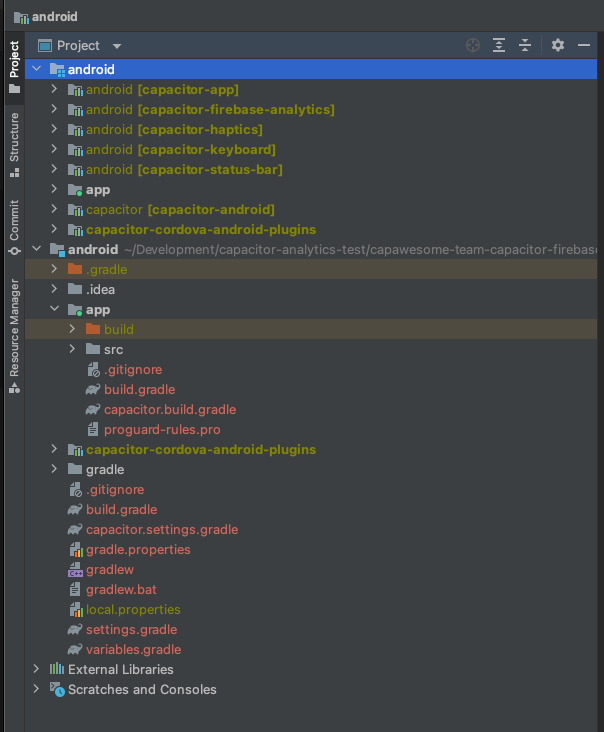Image resolution: width=604 pixels, height=732 pixels.
Task: Click .gitignore file icon inside app
Action: coord(93,369)
